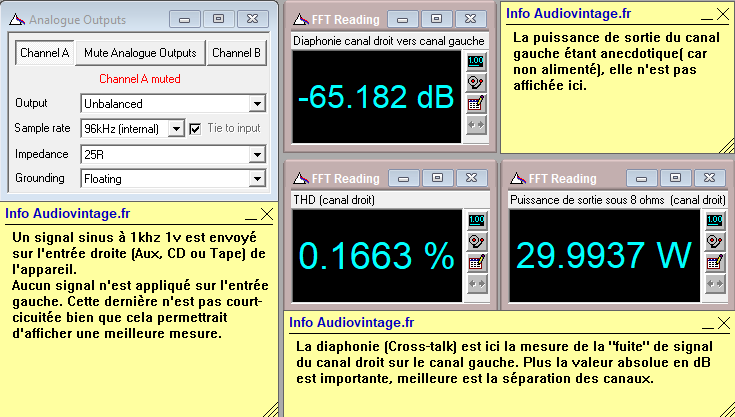This screenshot has height=417, width=735.
Task: Minimize Diaphonie FFT Reading window
Action: [402, 19]
